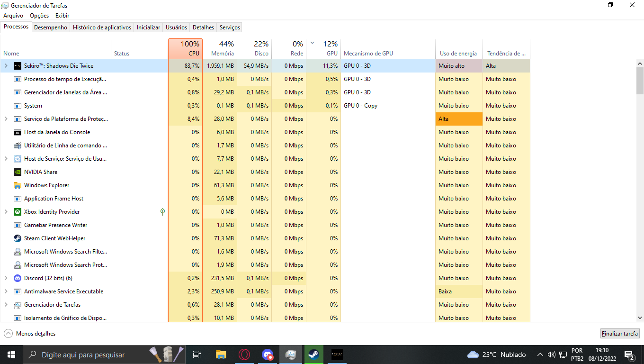Click the vertical scrollbar thumb
The width and height of the screenshot is (644, 364).
click(640, 81)
